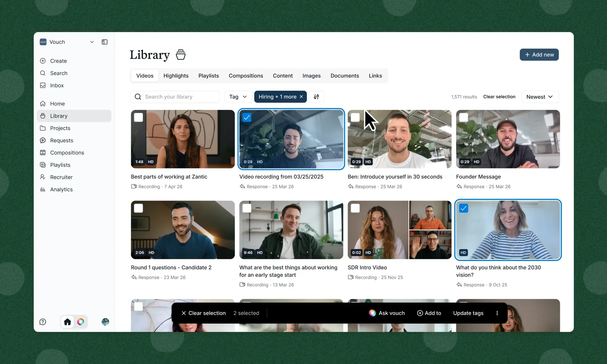Click the Ask vouch orb icon
Image resolution: width=607 pixels, height=364 pixels.
[372, 313]
